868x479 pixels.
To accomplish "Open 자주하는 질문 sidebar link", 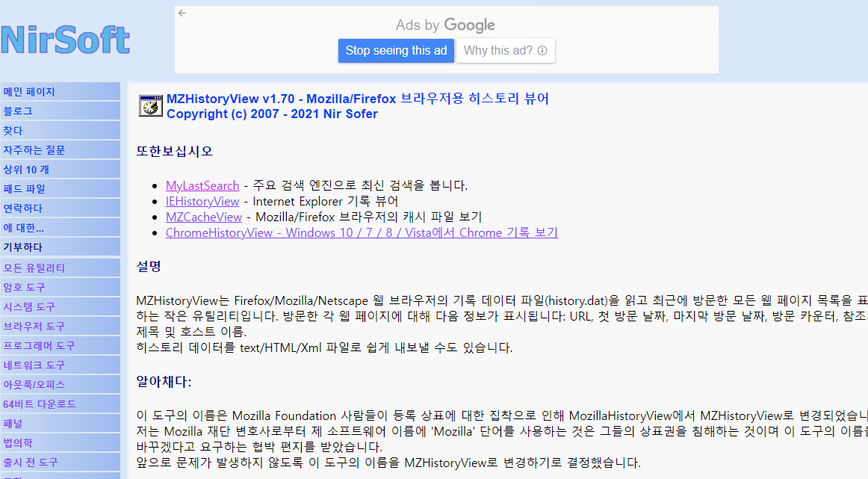I will [60, 149].
